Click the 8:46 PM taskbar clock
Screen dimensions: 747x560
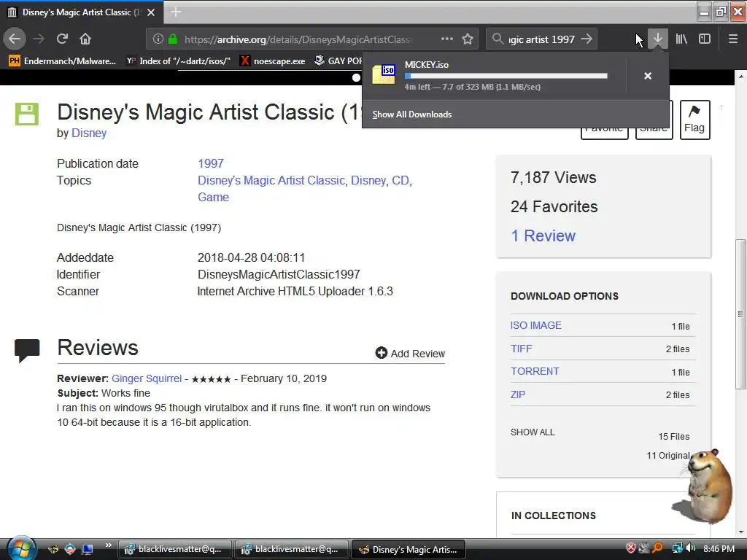719,548
